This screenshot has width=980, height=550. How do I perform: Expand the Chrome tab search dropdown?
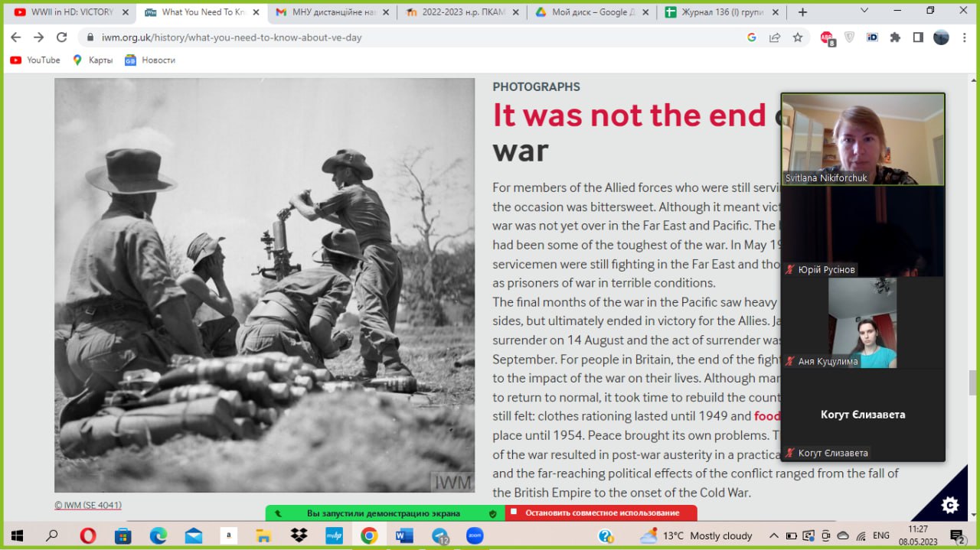coord(864,11)
